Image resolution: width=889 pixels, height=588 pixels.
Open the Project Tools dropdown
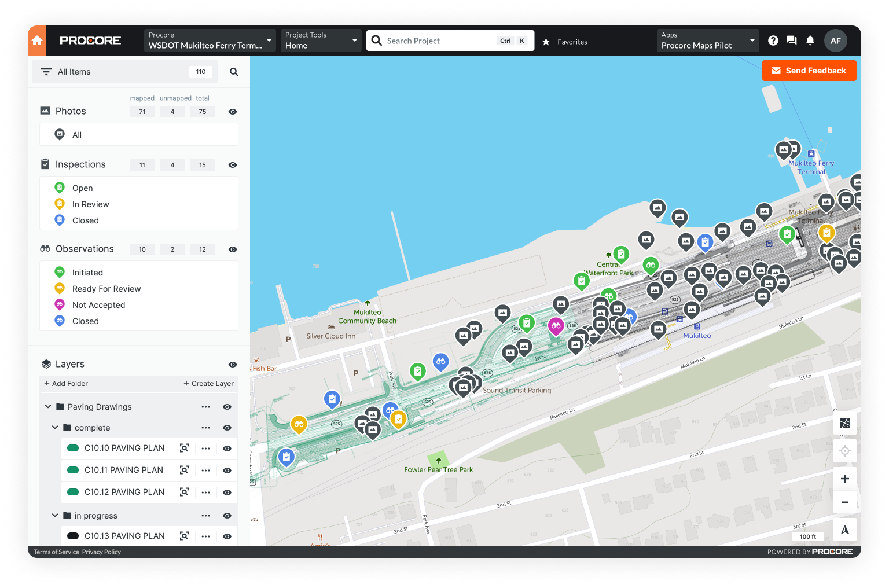[321, 41]
